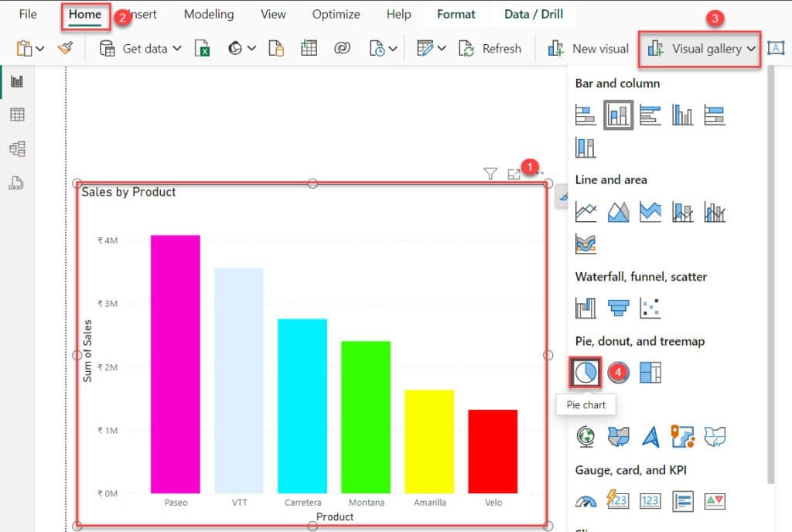
Task: Expand the Paste dropdown arrow
Action: 40,49
